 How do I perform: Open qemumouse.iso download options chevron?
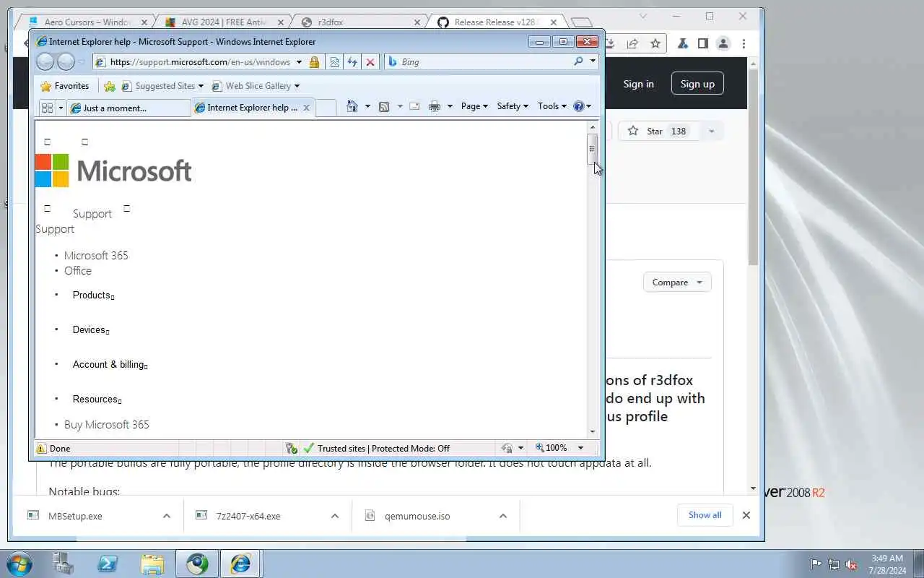tap(503, 516)
